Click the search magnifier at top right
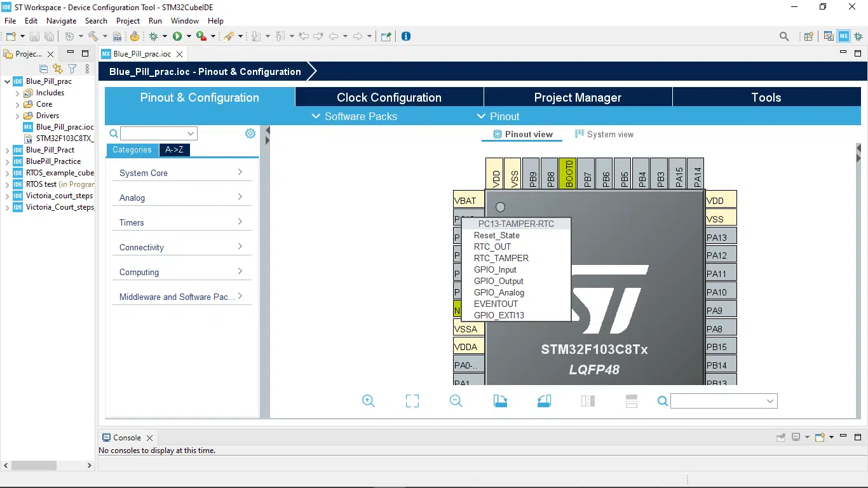This screenshot has height=488, width=868. click(784, 36)
